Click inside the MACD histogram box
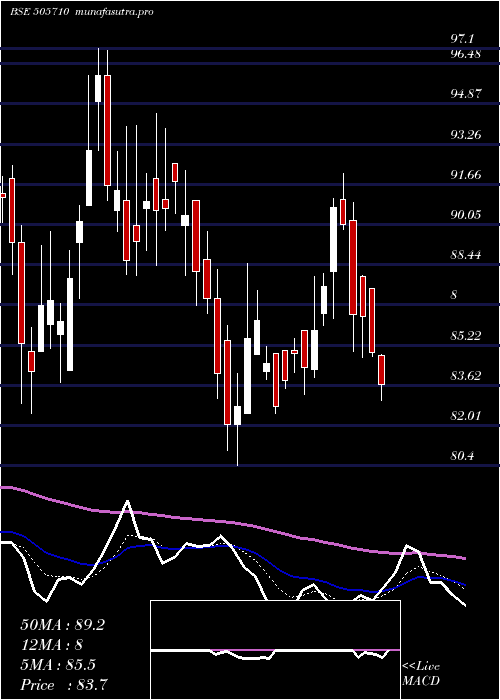The width and height of the screenshot is (500, 700). pos(275,650)
